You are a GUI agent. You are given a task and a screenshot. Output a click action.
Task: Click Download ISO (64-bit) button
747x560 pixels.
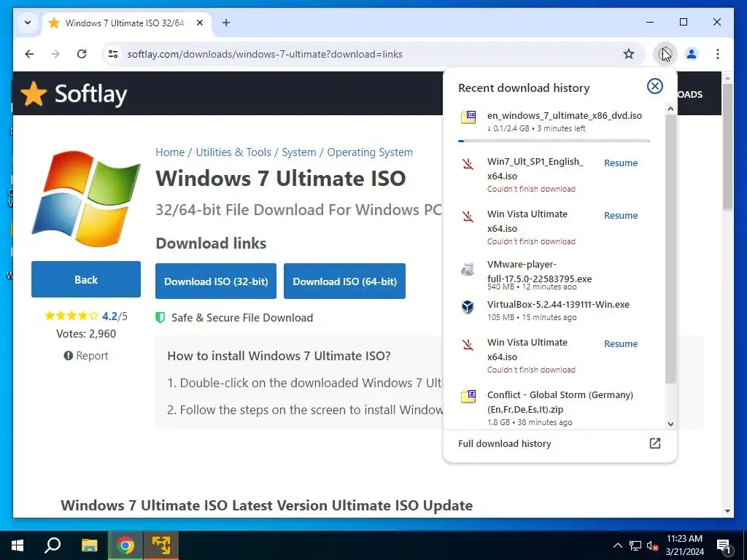click(x=344, y=281)
